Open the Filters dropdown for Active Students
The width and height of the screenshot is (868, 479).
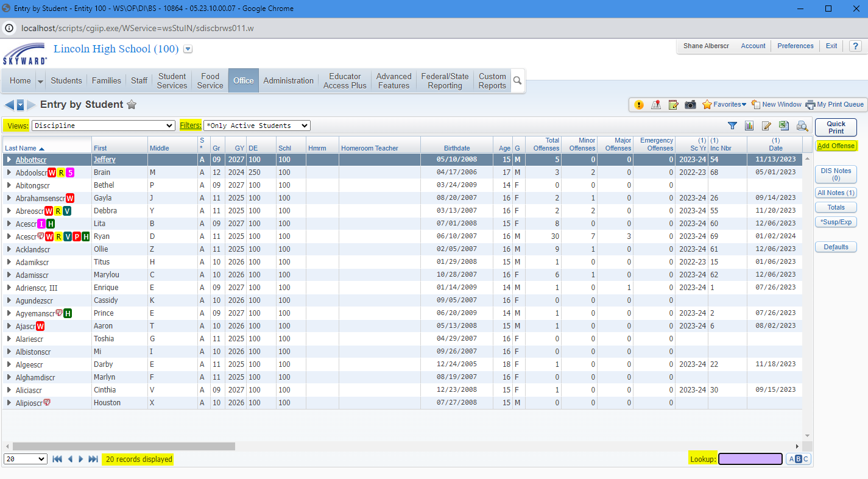(x=256, y=126)
